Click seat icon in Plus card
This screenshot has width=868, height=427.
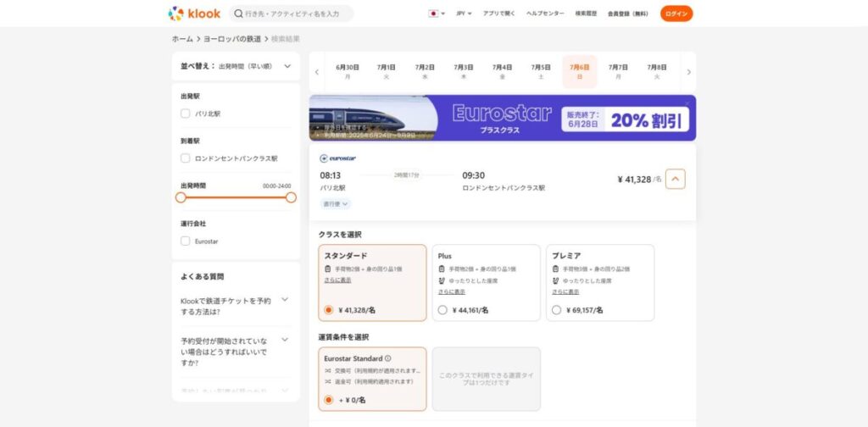(x=441, y=280)
